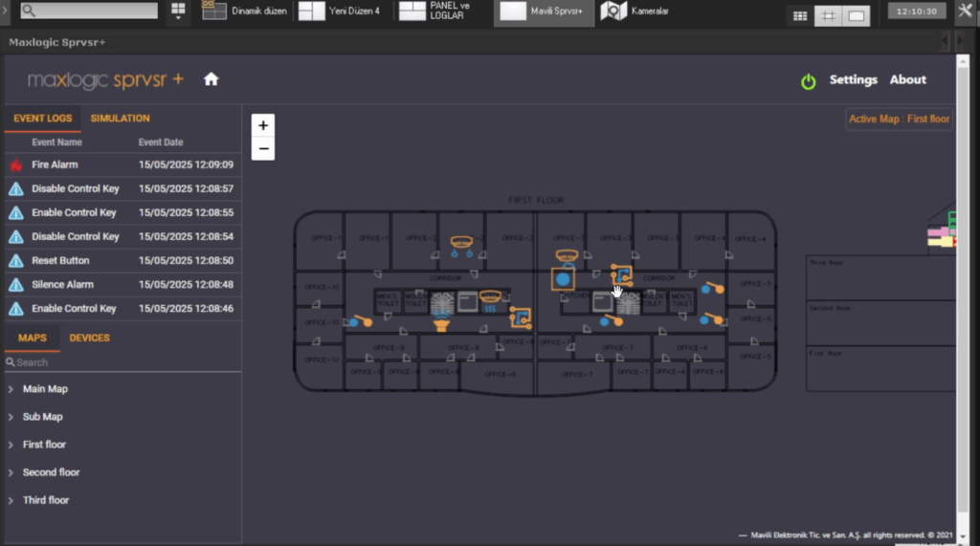Image resolution: width=980 pixels, height=546 pixels.
Task: Click the clock showing 12:10:30
Action: click(x=916, y=11)
